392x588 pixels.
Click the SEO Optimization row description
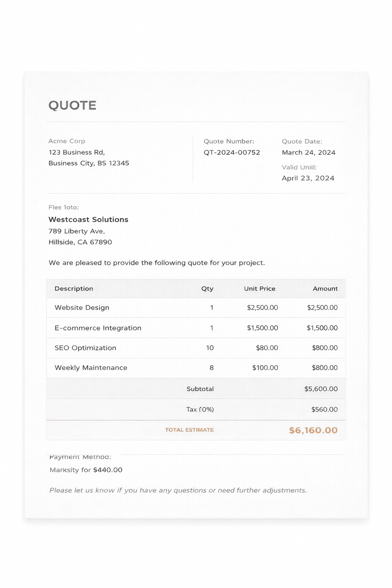pos(85,348)
